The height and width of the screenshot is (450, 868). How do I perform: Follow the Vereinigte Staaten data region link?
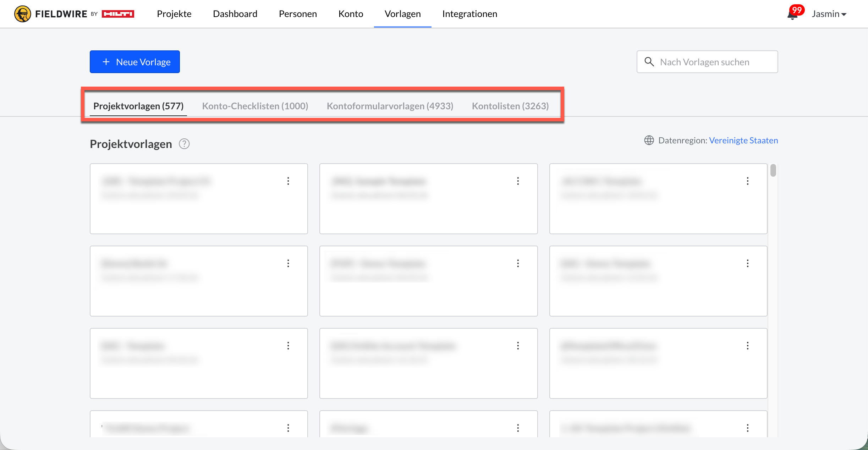click(743, 141)
